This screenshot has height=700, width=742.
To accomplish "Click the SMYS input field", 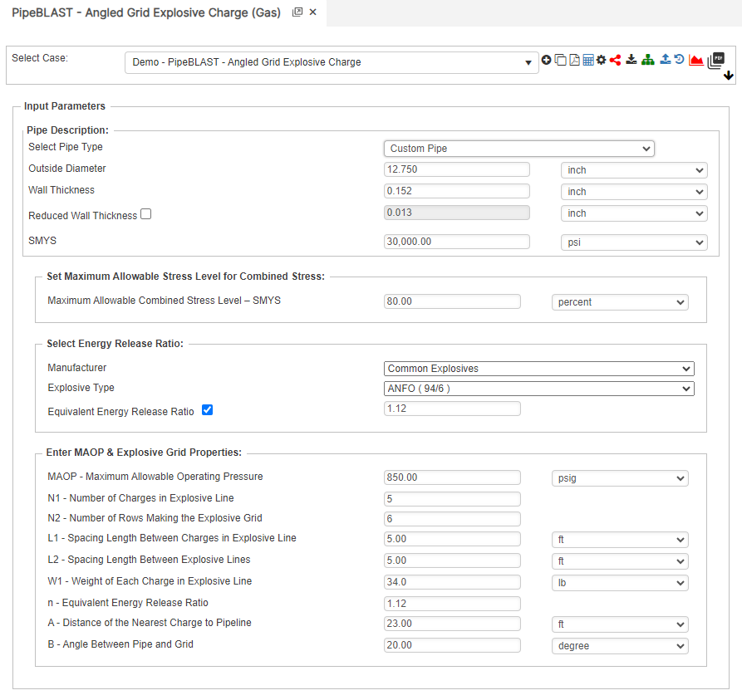I will tap(457, 242).
